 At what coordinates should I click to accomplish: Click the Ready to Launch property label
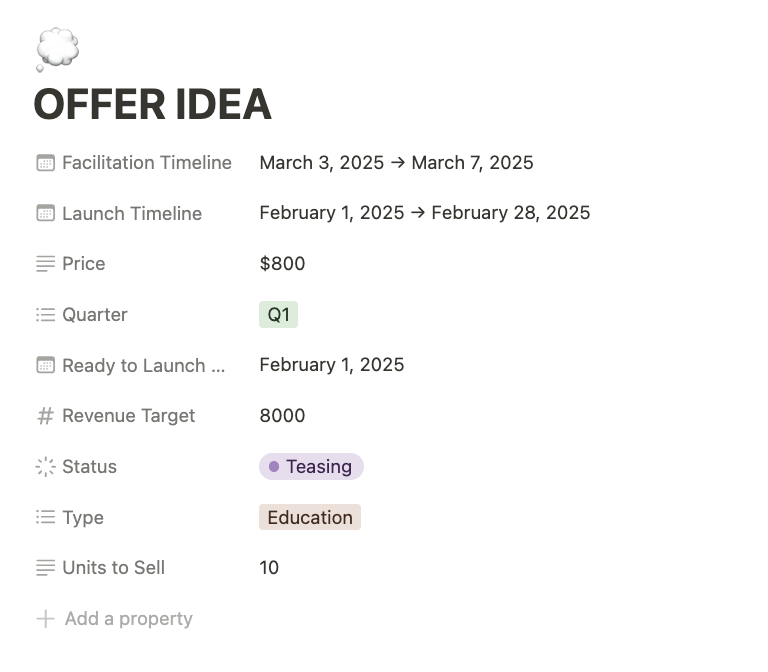pyautogui.click(x=144, y=365)
